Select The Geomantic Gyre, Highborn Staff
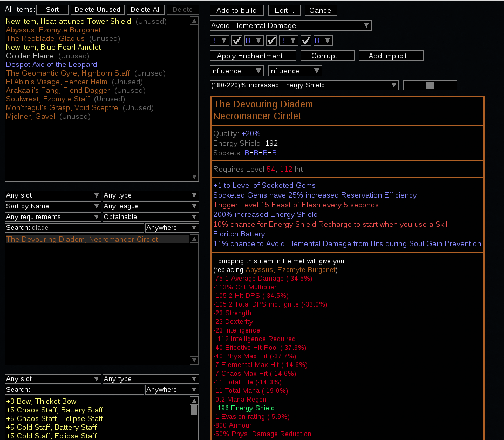 pyautogui.click(x=98, y=73)
